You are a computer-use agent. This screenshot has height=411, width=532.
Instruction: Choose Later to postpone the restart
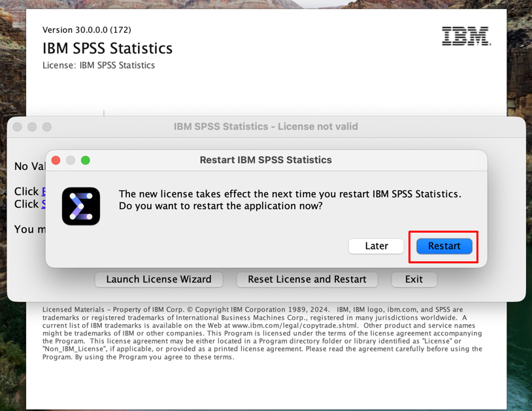(376, 246)
